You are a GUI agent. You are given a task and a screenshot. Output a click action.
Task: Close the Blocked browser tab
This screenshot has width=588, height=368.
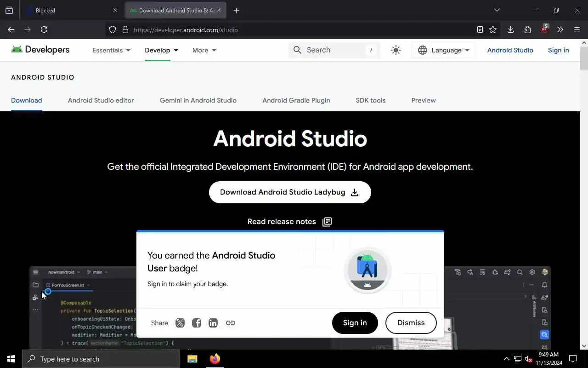click(x=115, y=10)
